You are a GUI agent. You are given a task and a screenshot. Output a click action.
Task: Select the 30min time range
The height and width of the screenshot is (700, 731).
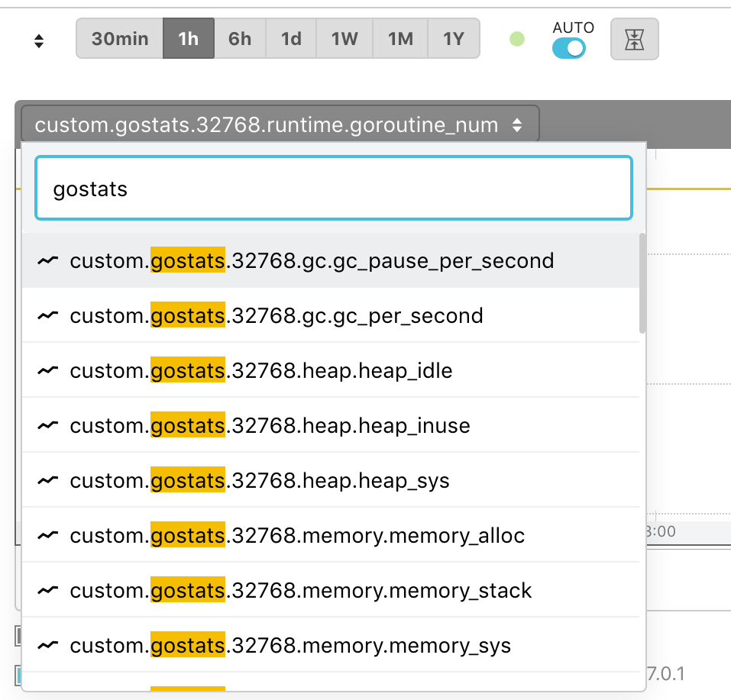(120, 39)
